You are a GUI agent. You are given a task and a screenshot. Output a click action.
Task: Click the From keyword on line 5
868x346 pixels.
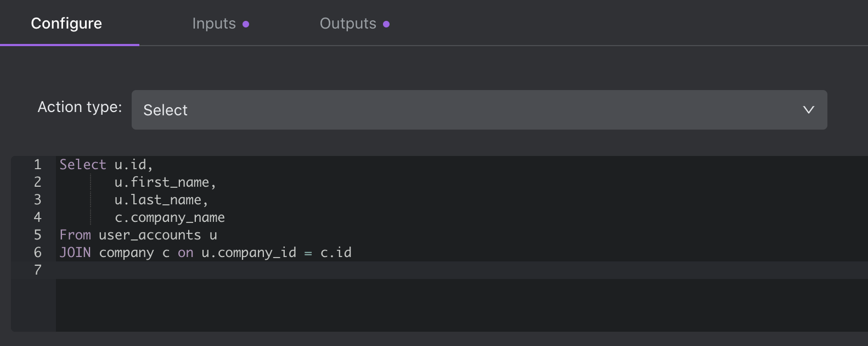(x=75, y=235)
